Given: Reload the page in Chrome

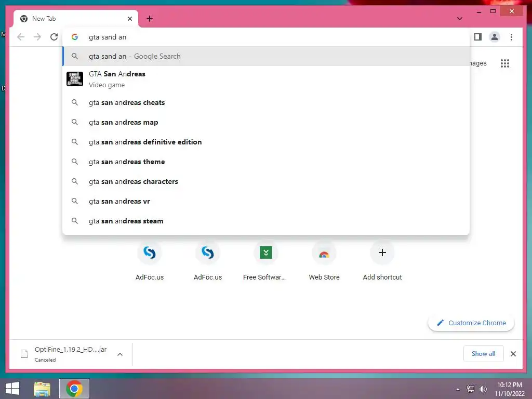Looking at the screenshot, I should coord(54,37).
